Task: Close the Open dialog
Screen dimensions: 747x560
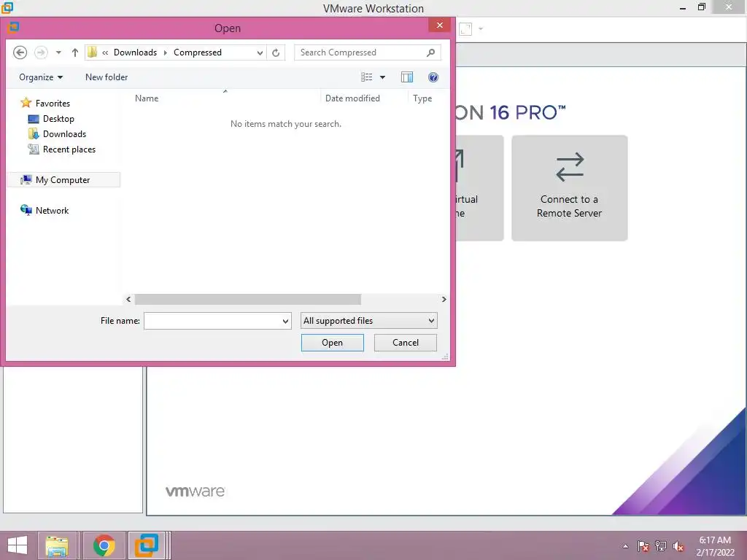Action: coord(439,25)
